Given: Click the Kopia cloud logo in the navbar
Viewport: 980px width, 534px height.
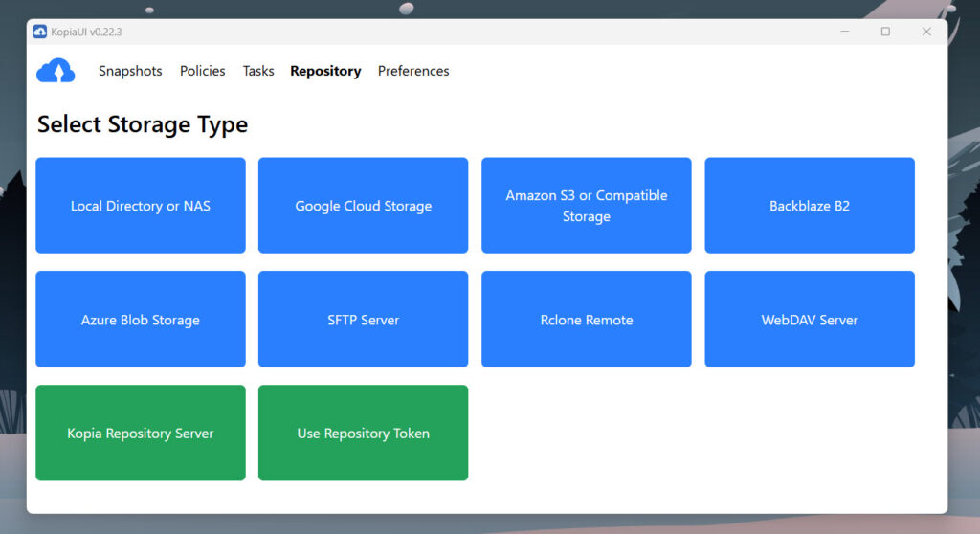Looking at the screenshot, I should pos(56,71).
